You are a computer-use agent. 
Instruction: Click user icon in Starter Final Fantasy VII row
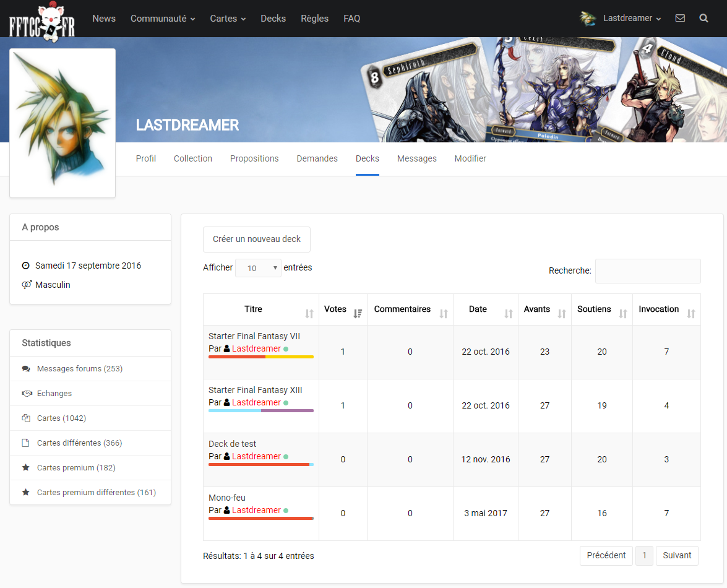(x=226, y=348)
